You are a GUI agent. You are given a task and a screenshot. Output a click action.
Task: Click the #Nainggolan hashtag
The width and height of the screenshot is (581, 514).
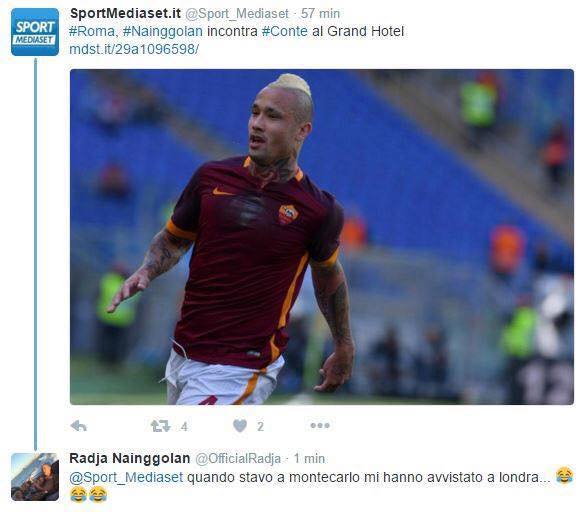163,31
